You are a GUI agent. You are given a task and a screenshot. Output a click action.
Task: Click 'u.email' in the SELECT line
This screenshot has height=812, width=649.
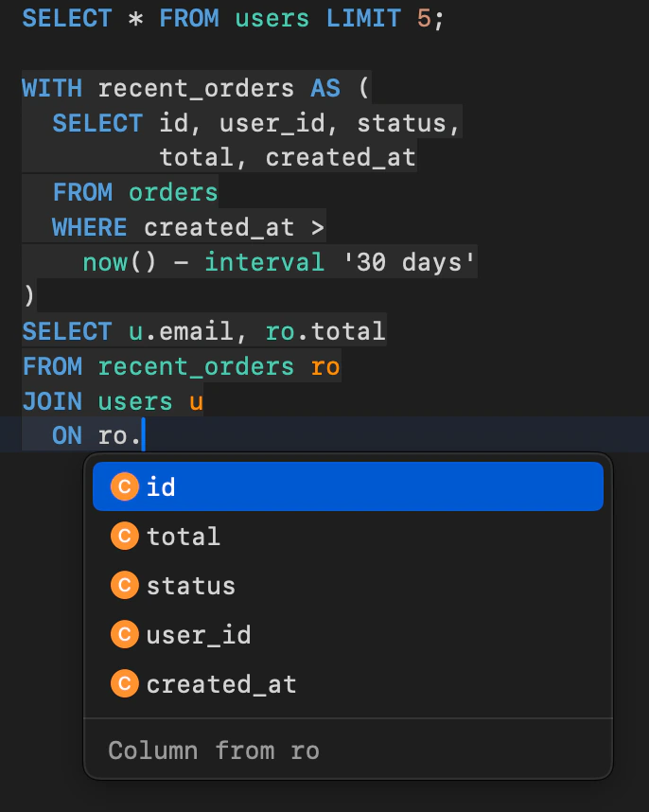(x=181, y=331)
